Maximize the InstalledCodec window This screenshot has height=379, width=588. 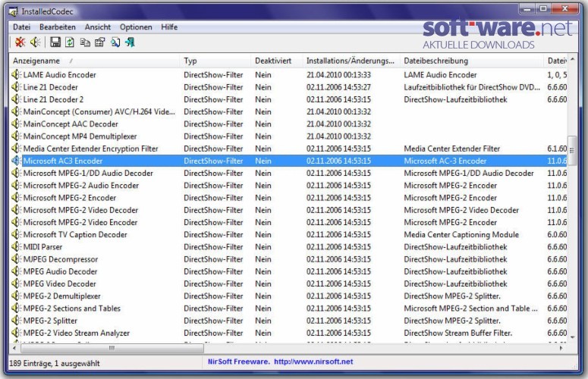pos(543,9)
